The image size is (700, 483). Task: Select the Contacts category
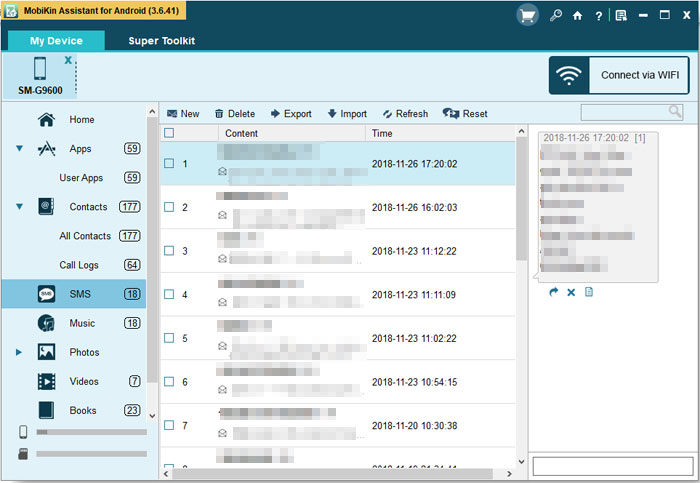click(88, 207)
